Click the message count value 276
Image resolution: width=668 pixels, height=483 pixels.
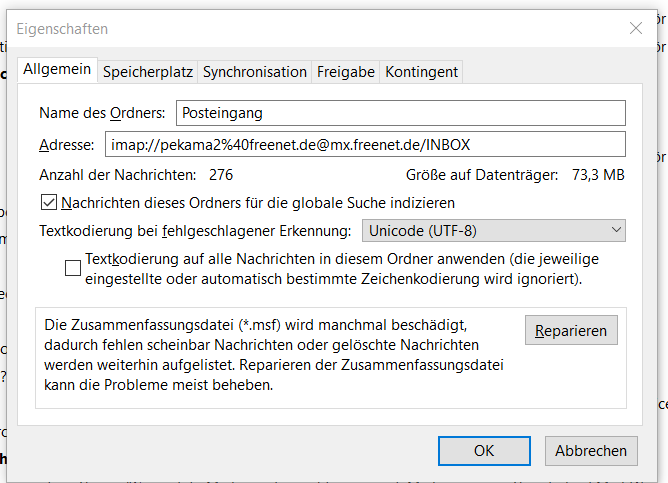click(221, 175)
